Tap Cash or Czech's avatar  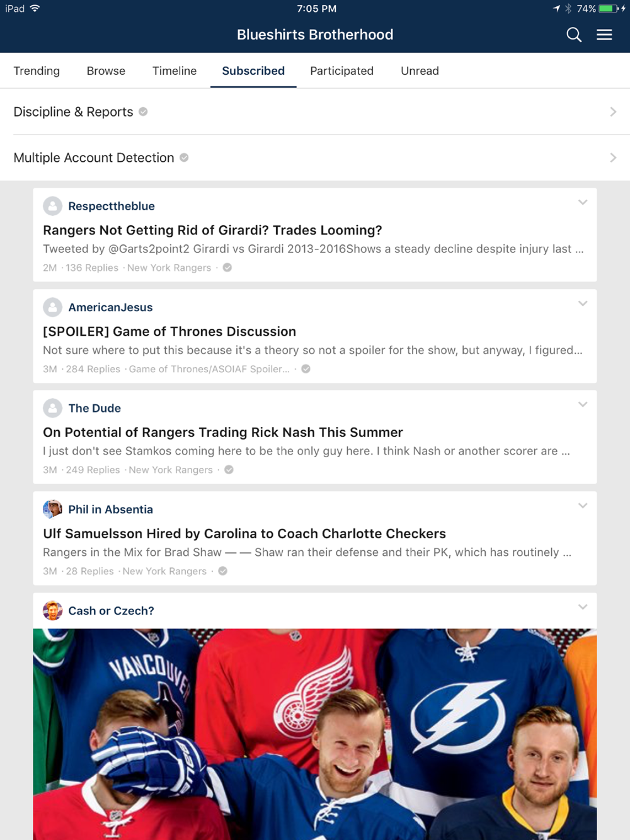(52, 610)
